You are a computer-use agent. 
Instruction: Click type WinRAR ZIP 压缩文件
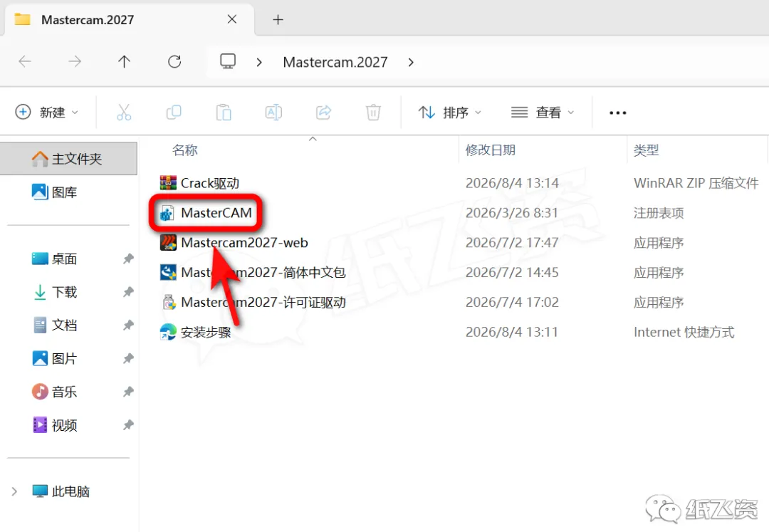tap(696, 183)
